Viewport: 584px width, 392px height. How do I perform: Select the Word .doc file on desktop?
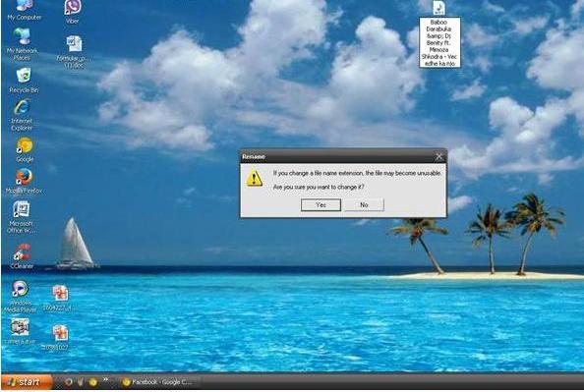click(x=74, y=51)
